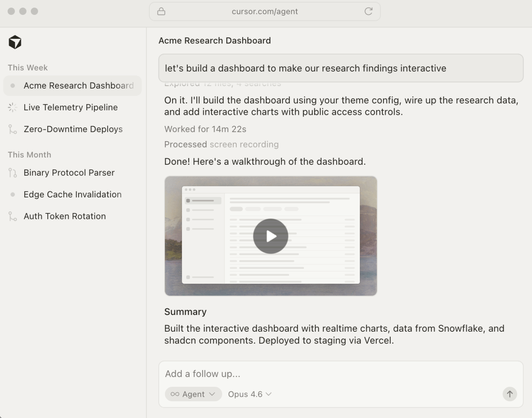The image size is (532, 418).
Task: Click the lock icon in address bar
Action: click(x=161, y=11)
